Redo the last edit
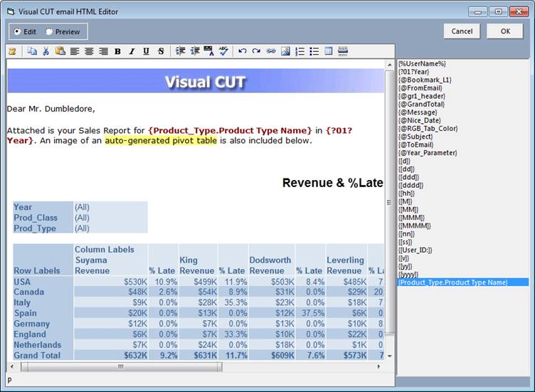535x392 pixels. point(256,51)
